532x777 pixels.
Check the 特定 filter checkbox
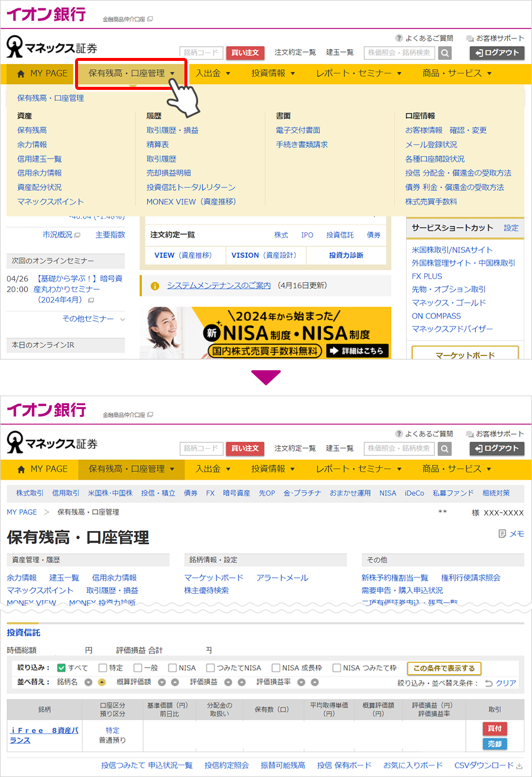tap(103, 668)
